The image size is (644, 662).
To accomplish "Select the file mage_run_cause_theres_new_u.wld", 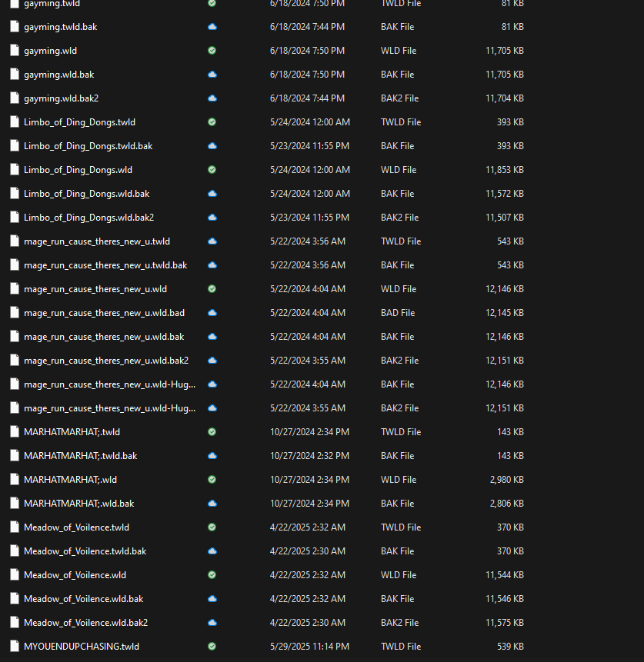I will point(95,289).
